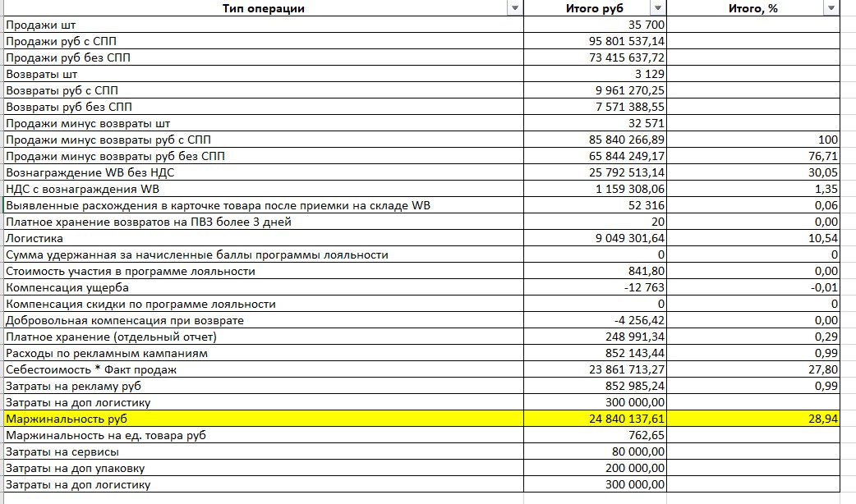Click the Затраты на сервисы cell

264,451
